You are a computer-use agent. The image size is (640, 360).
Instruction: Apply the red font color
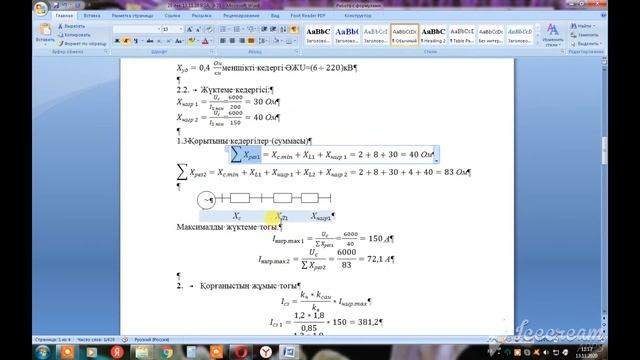[205, 41]
